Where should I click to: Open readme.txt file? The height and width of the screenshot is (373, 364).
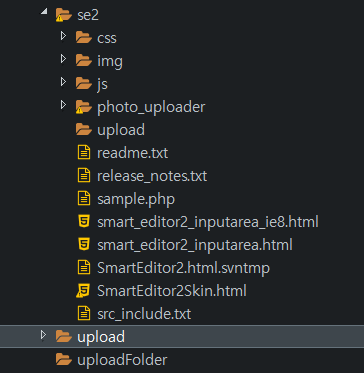point(133,153)
